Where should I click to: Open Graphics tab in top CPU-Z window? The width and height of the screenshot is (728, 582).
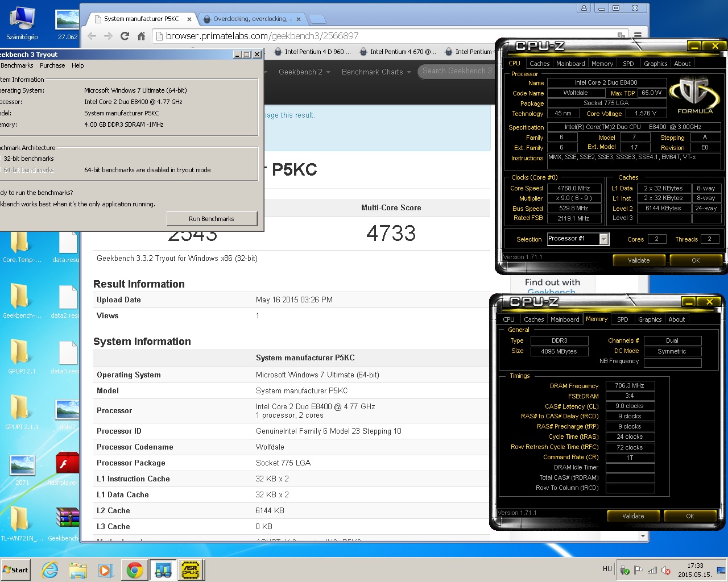pyautogui.click(x=655, y=64)
